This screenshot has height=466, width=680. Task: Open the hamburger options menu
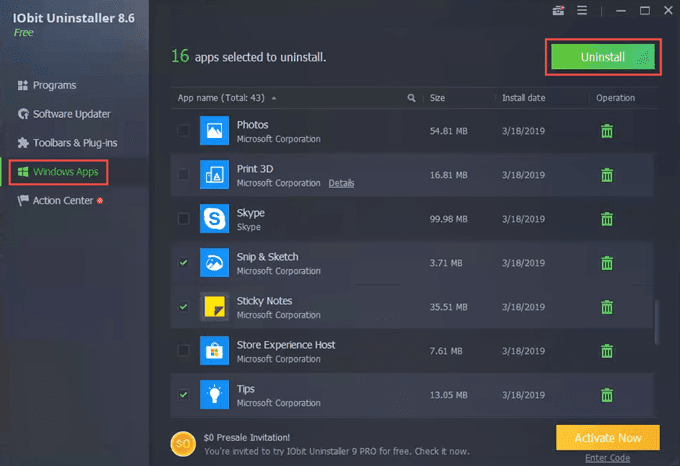tap(582, 10)
